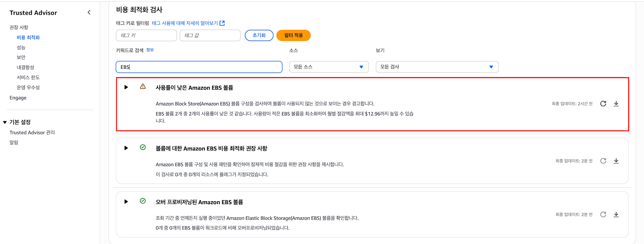Image resolution: width=644 pixels, height=244 pixels.
Task: Refresh 볼륨에 대한 Amazon EBS 비용 최적화 권장 사항 check
Action: (603, 161)
